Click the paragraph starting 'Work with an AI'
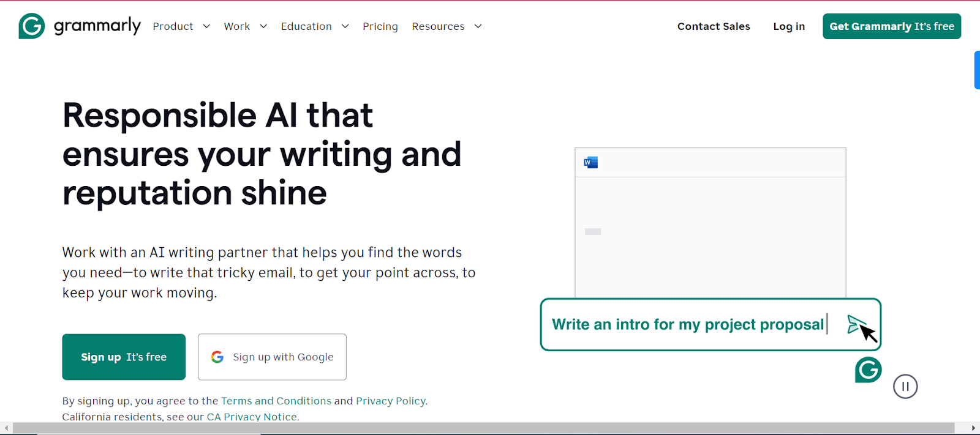The width and height of the screenshot is (980, 435). (269, 272)
